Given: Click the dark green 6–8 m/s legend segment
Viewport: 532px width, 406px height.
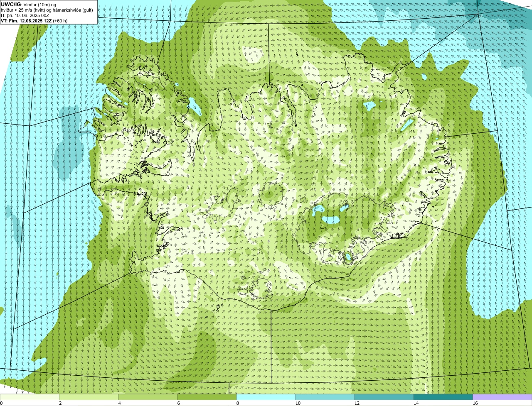Looking at the screenshot, I should pos(207,397).
